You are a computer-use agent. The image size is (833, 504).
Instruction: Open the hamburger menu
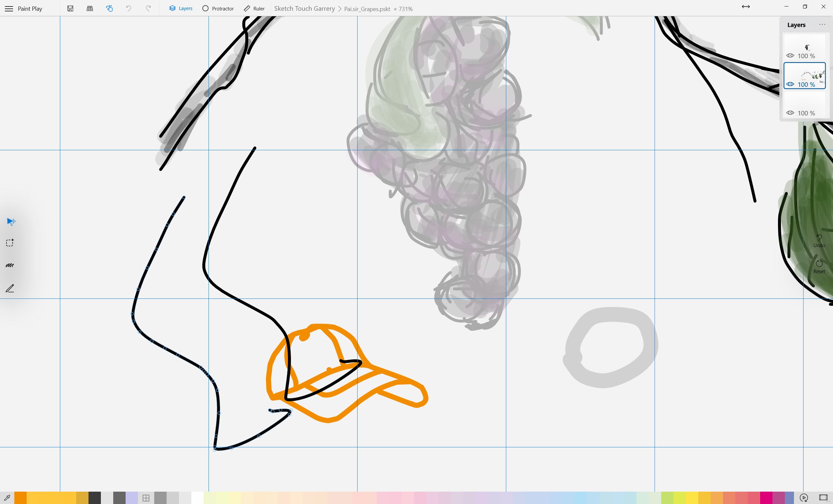9,8
